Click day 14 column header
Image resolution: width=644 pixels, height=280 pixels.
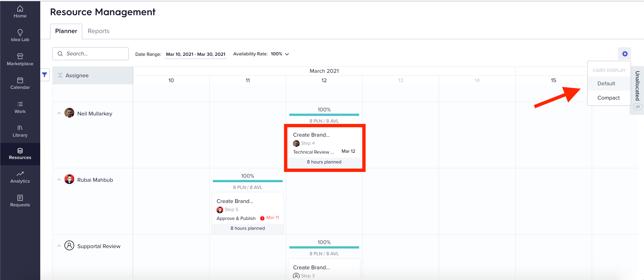click(x=477, y=80)
